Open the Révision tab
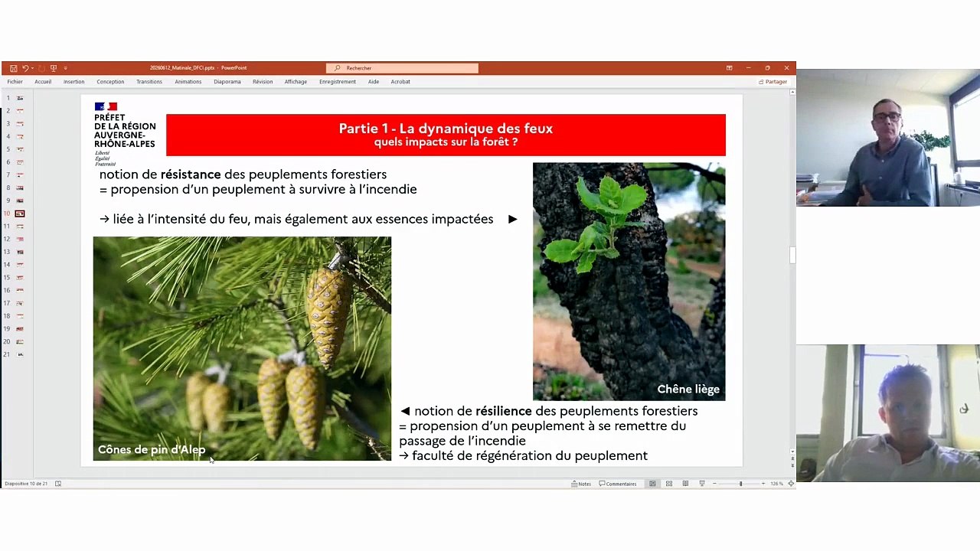 click(263, 82)
